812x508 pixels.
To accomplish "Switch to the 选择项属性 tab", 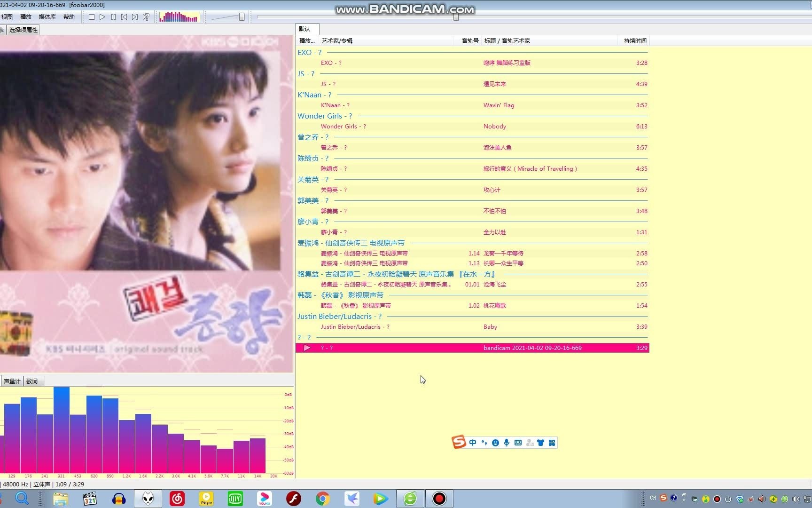I will (23, 30).
